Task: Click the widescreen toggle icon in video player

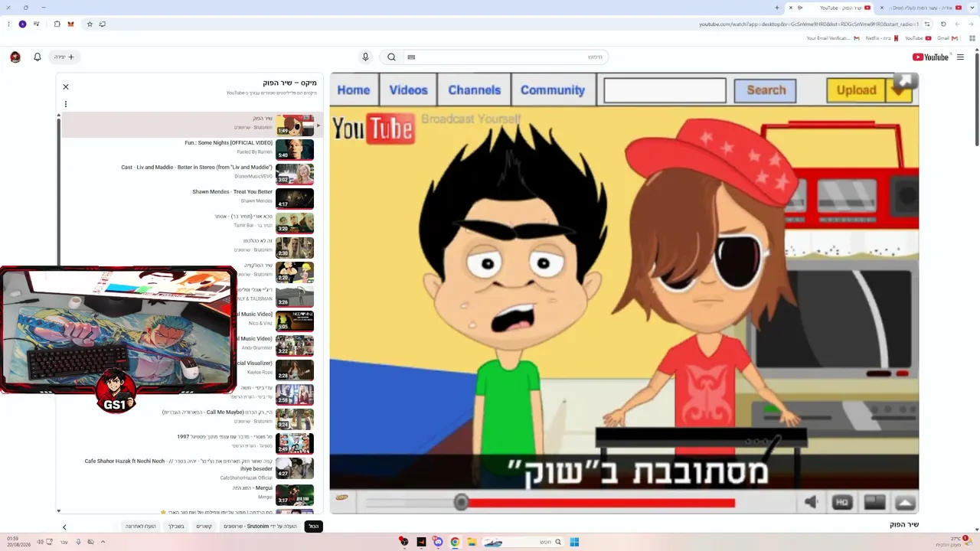Action: tap(874, 502)
